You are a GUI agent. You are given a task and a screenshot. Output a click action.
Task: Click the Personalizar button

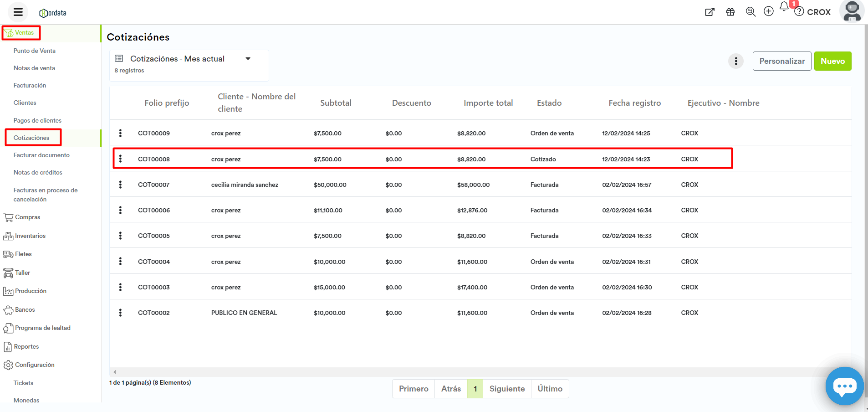782,61
